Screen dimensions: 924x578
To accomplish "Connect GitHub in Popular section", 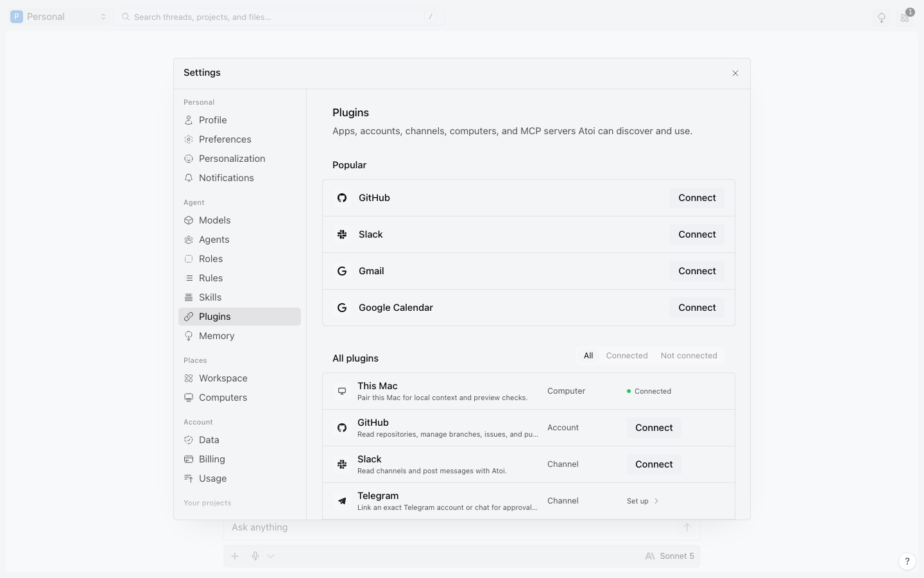I will [697, 198].
